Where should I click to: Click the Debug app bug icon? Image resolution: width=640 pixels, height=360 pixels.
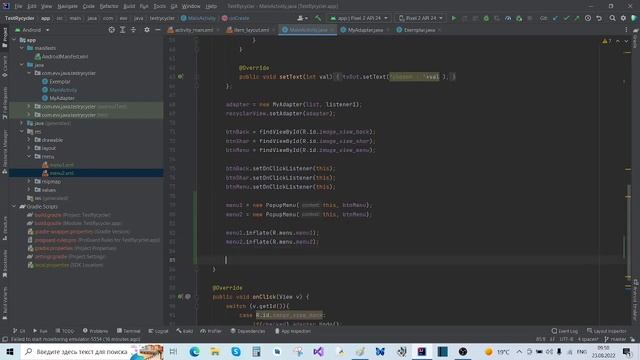(486, 18)
